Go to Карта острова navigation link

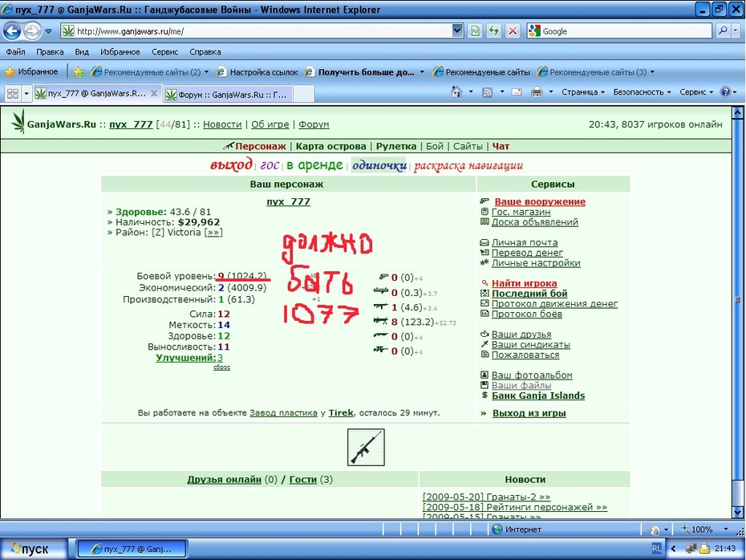(x=330, y=147)
